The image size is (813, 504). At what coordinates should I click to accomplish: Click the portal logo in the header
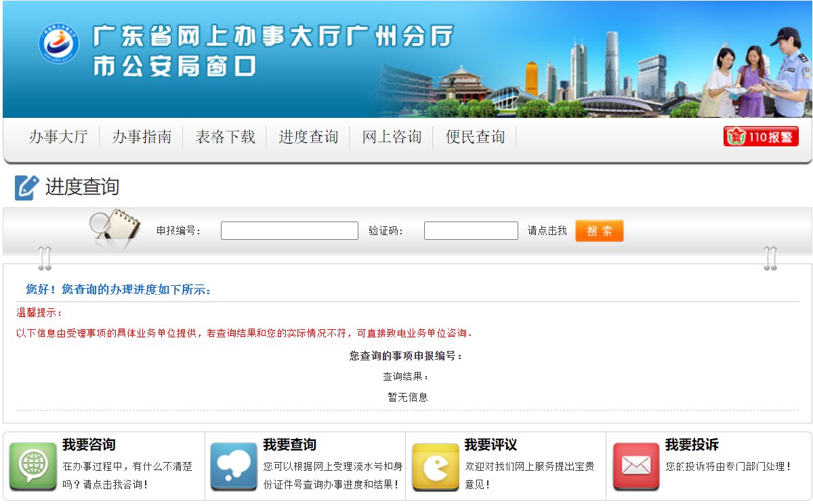(x=59, y=43)
